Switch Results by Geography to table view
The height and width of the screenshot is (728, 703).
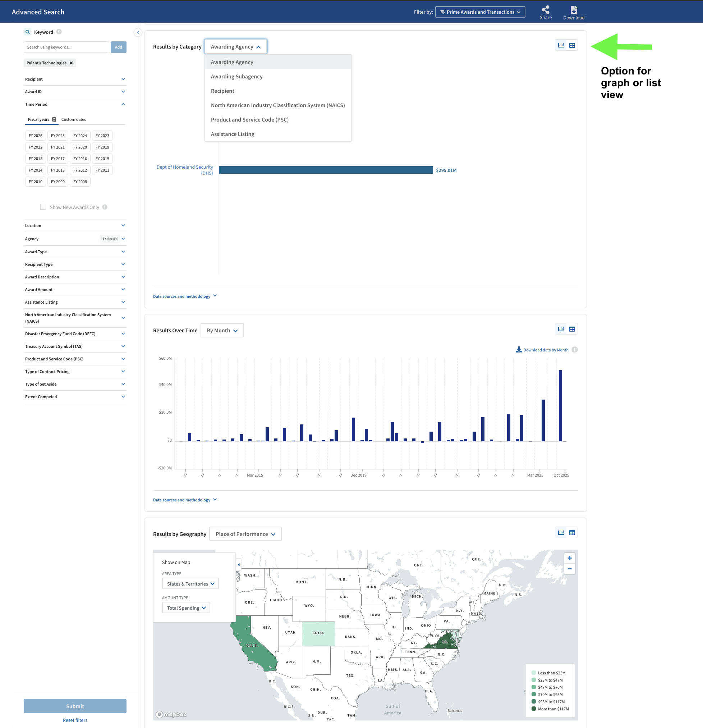click(x=572, y=532)
